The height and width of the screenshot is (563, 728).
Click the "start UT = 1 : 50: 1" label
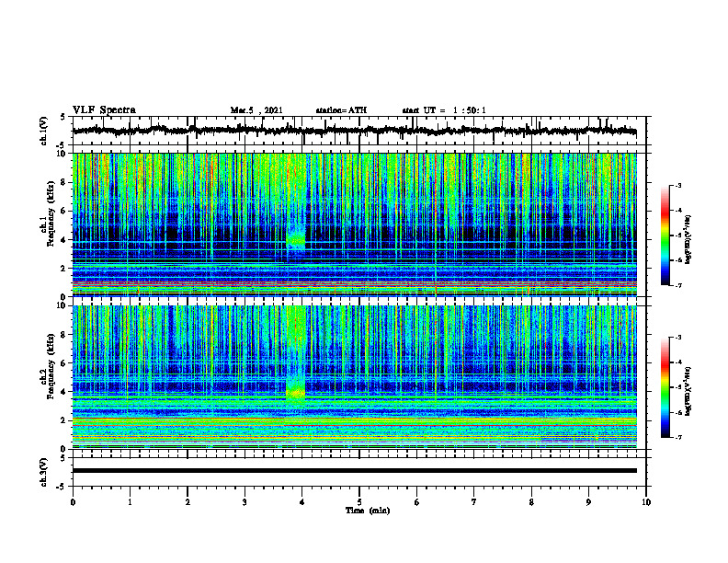444,110
